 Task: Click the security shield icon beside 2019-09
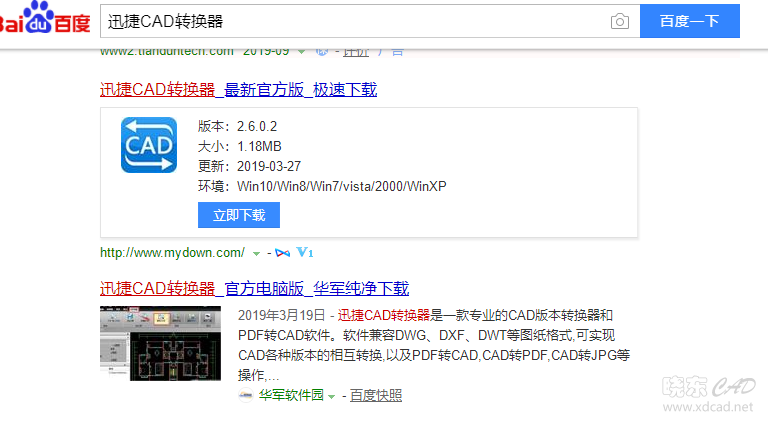(322, 50)
